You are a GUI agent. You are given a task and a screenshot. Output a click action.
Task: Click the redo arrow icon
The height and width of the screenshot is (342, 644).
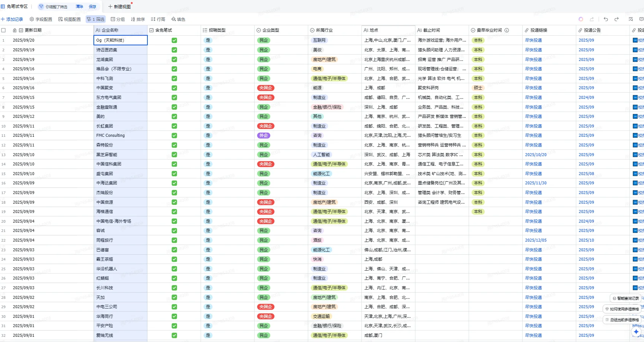pos(616,19)
